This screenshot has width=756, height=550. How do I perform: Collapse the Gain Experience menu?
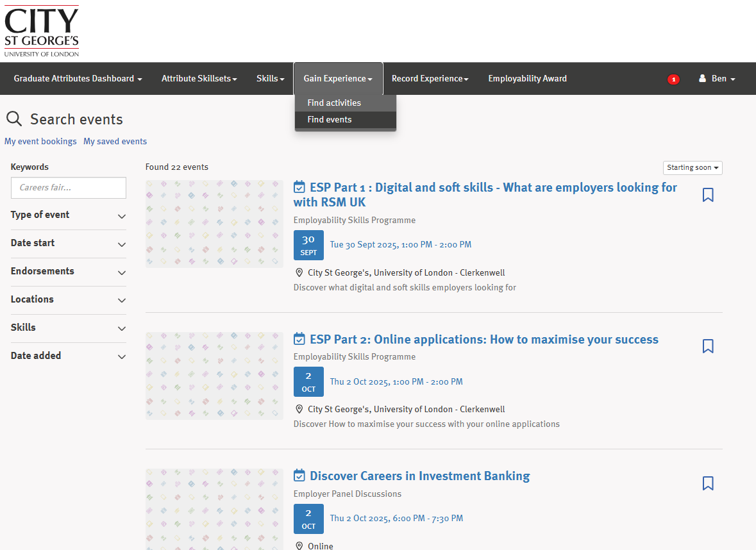click(338, 79)
